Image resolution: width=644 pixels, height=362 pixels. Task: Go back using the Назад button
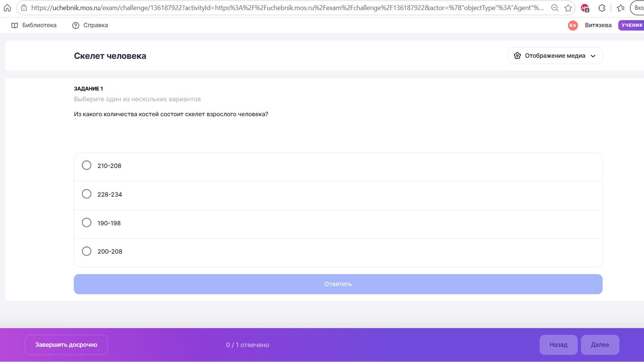click(558, 345)
